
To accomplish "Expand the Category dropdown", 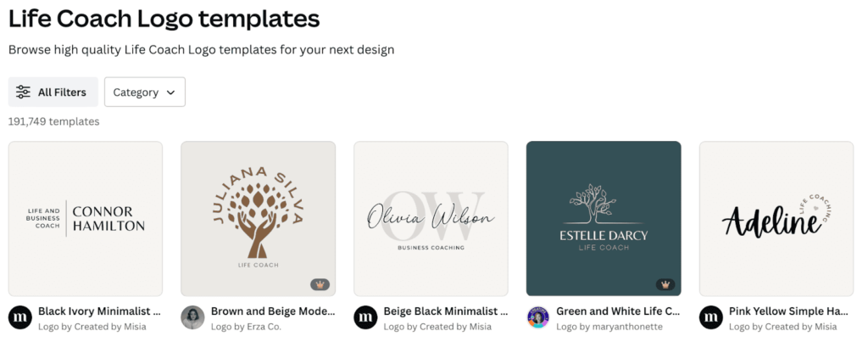I will [x=144, y=92].
